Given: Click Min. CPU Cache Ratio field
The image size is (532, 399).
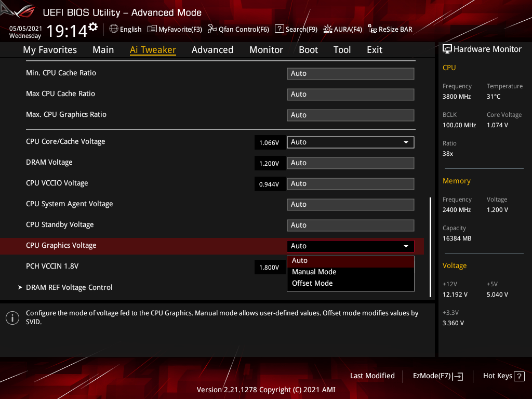Looking at the screenshot, I should click(351, 74).
